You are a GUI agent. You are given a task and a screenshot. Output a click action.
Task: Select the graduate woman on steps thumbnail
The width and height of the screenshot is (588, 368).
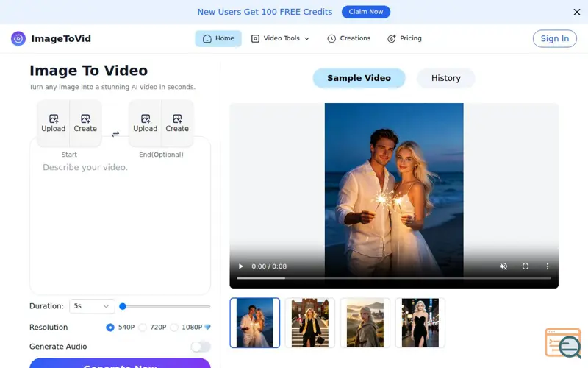point(310,323)
